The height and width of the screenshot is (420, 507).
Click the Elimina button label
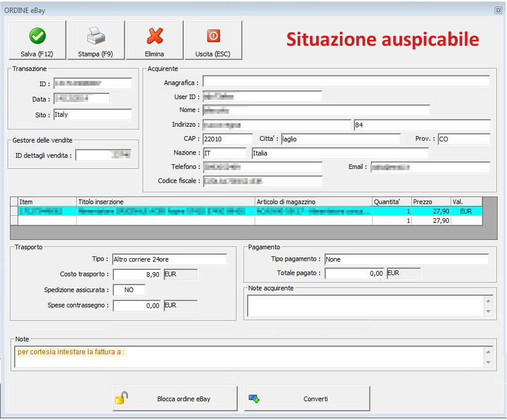(154, 54)
